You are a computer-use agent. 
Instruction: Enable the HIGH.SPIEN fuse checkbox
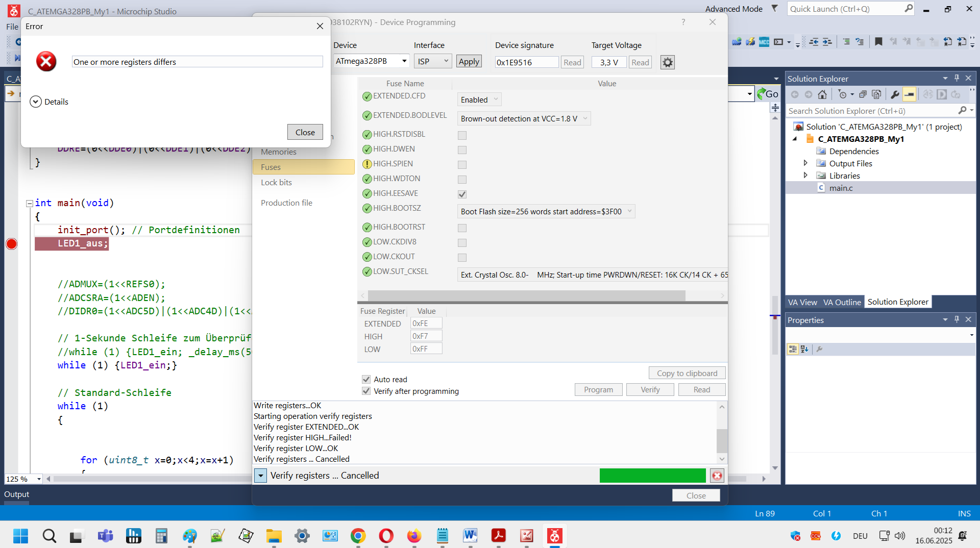(462, 165)
